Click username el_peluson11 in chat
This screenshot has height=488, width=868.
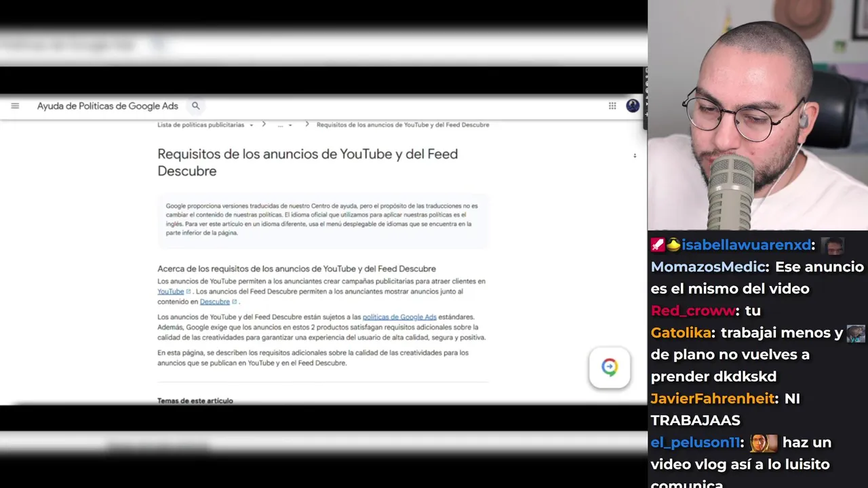tap(695, 442)
